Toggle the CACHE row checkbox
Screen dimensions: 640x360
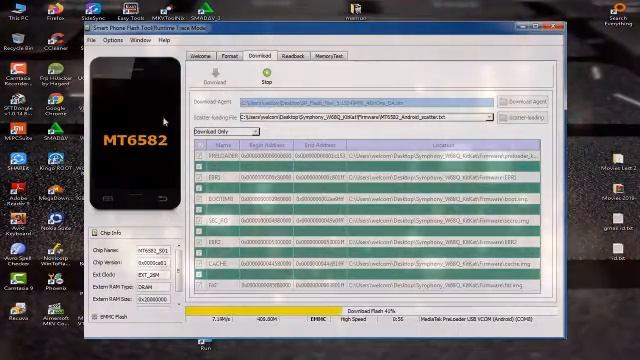[199, 264]
